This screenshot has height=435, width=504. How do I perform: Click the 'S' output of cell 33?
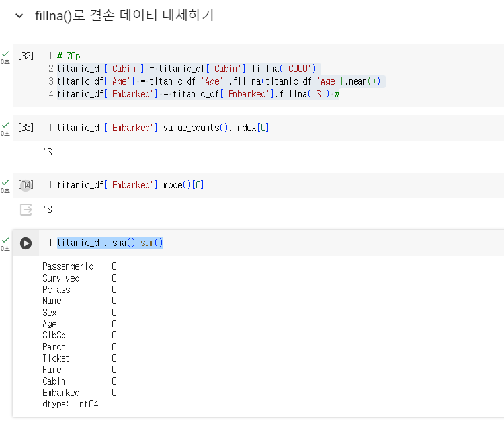(49, 151)
